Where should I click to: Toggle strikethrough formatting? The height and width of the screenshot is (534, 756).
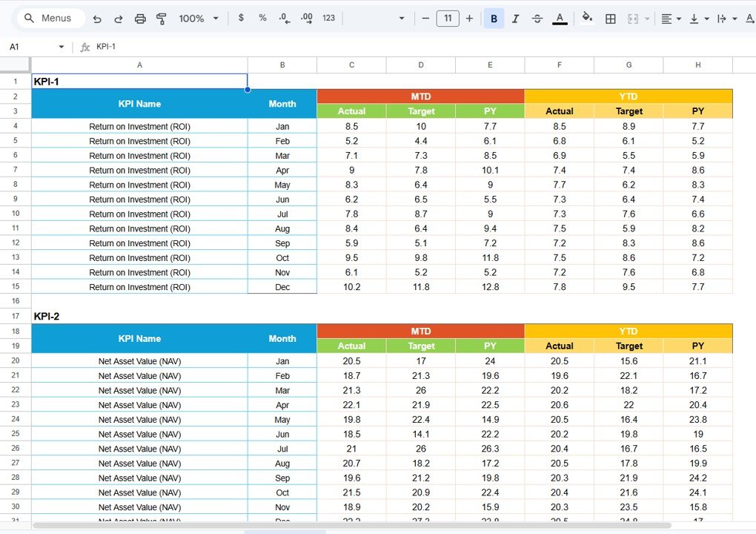coord(537,18)
